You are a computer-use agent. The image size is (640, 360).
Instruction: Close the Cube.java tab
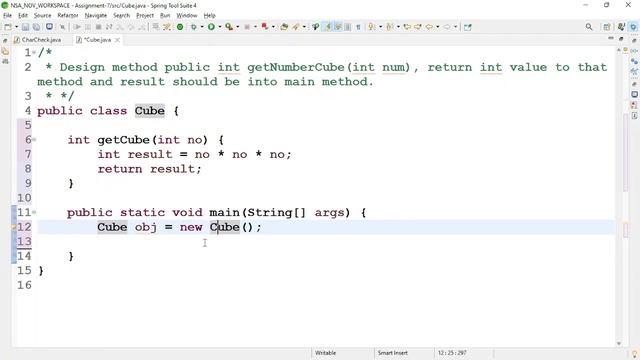point(118,40)
